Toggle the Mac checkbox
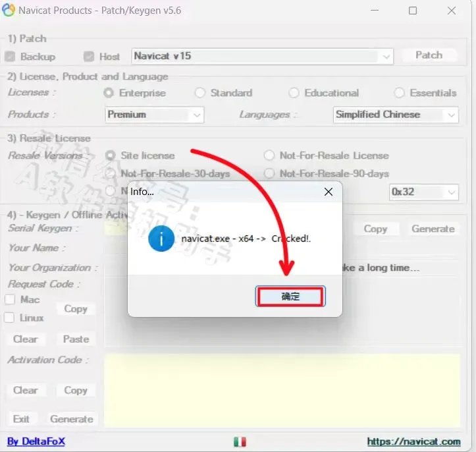This screenshot has width=476, height=452. 10,300
